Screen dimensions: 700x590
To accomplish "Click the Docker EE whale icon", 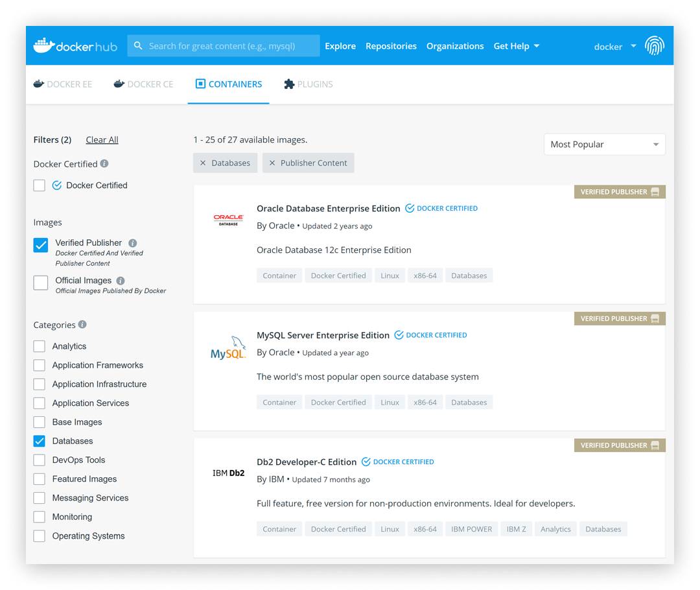I will point(39,84).
